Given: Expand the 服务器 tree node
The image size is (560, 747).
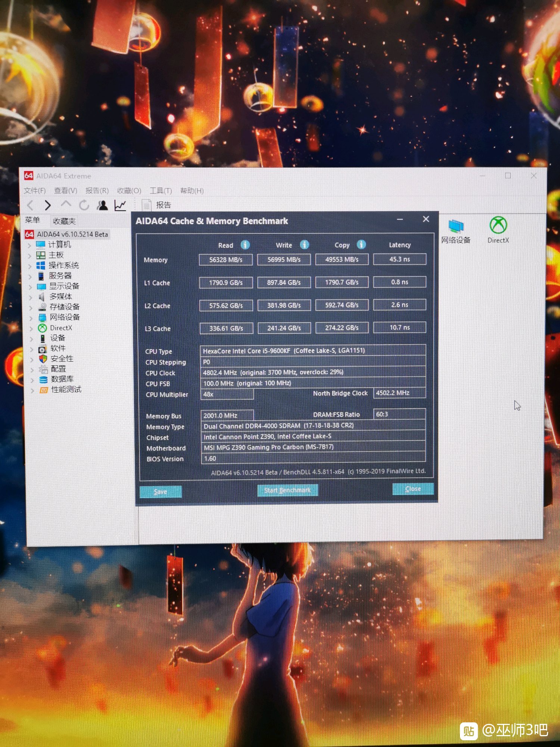Looking at the screenshot, I should tap(30, 277).
